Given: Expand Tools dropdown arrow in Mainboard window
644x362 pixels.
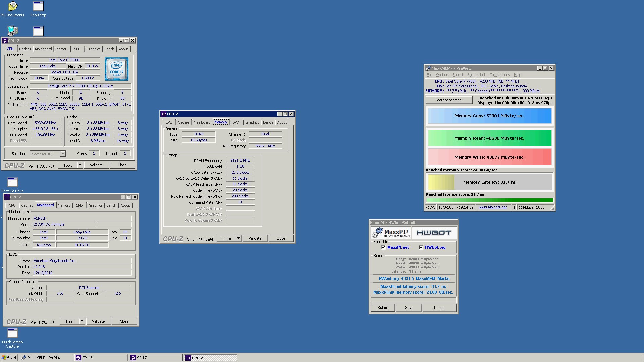Looking at the screenshot, I should pos(82,321).
